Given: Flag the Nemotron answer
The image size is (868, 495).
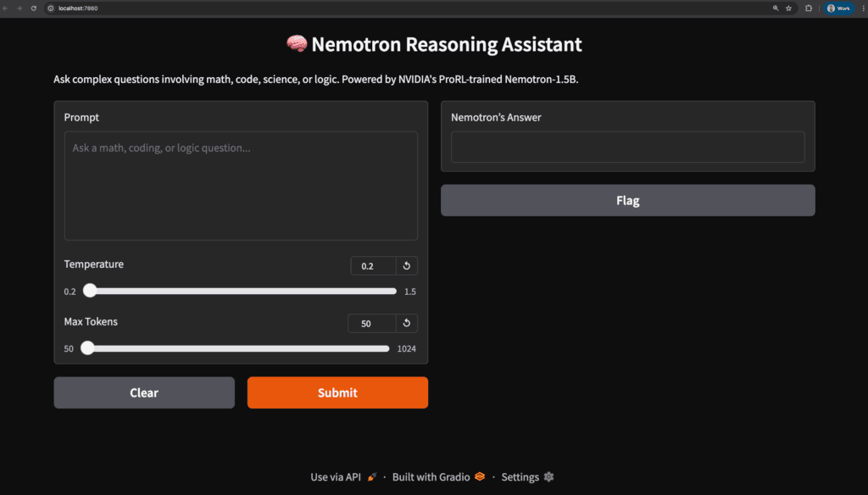Looking at the screenshot, I should 628,200.
